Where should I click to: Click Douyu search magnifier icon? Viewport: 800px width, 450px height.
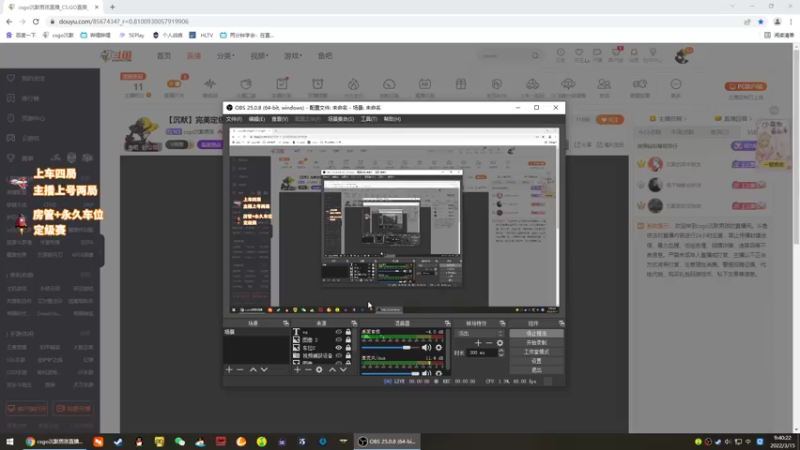click(x=535, y=56)
